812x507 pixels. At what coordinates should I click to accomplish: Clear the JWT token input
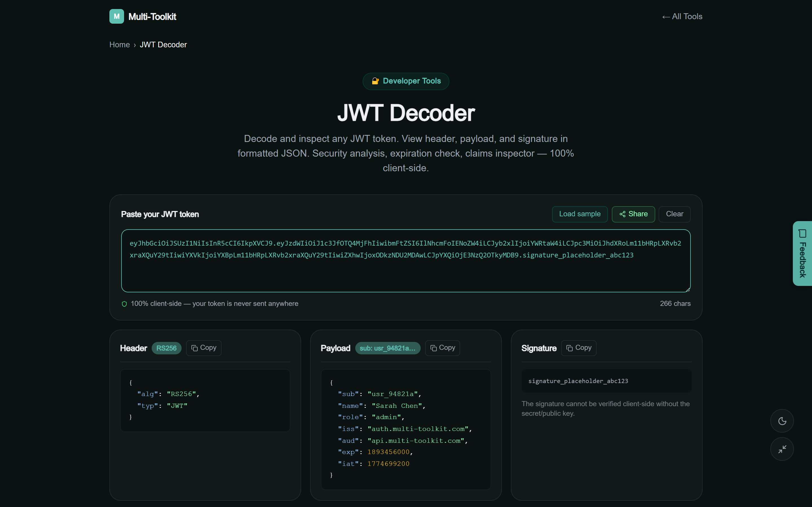click(x=674, y=214)
